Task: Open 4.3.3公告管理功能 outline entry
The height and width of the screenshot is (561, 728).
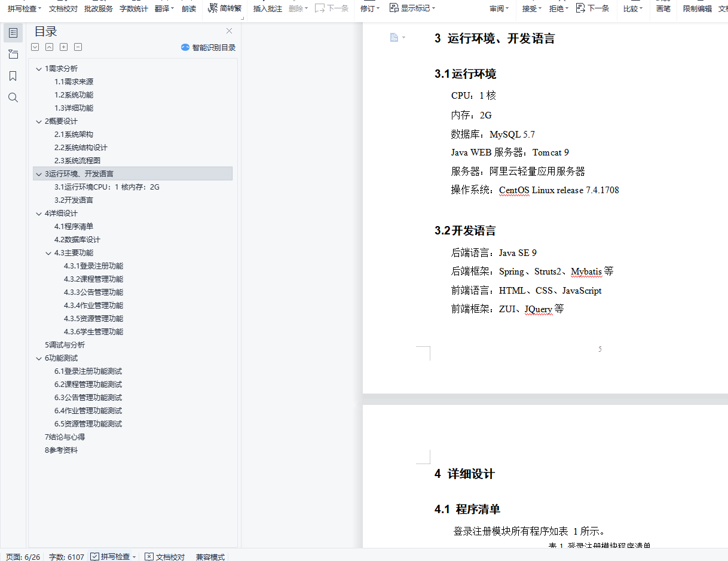Action: [93, 292]
